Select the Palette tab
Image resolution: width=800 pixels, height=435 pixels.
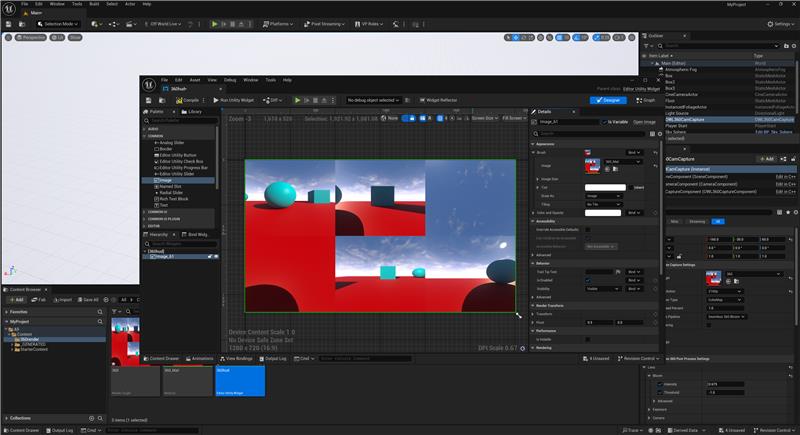(157, 112)
